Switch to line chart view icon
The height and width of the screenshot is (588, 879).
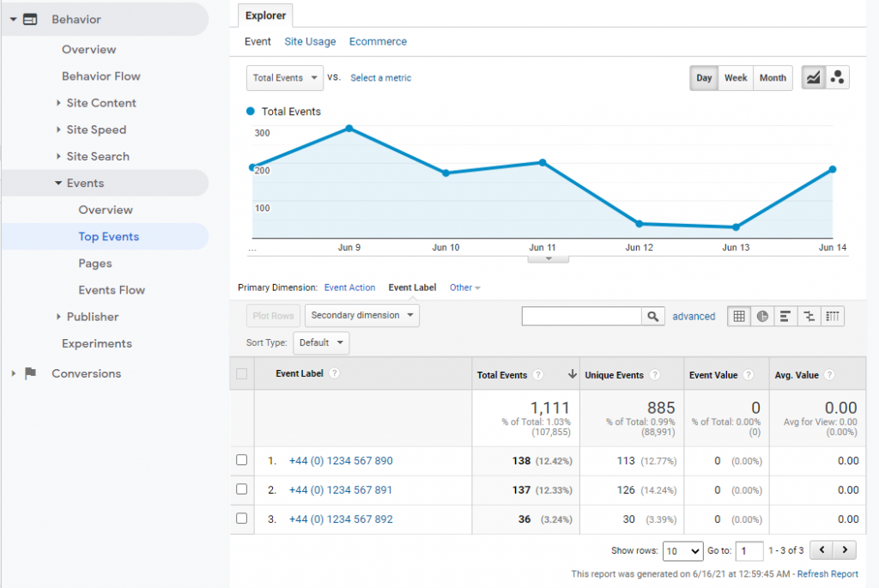pos(812,78)
